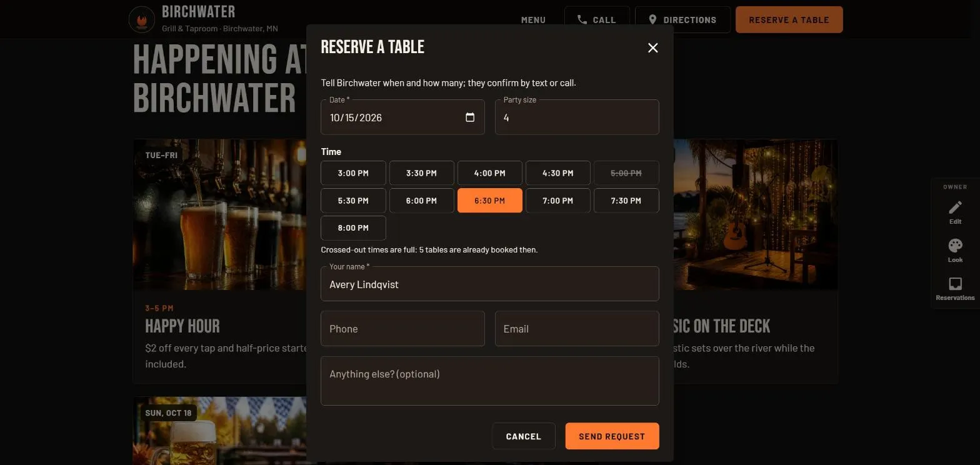Click the Directions button in header
980x465 pixels.
pos(682,19)
